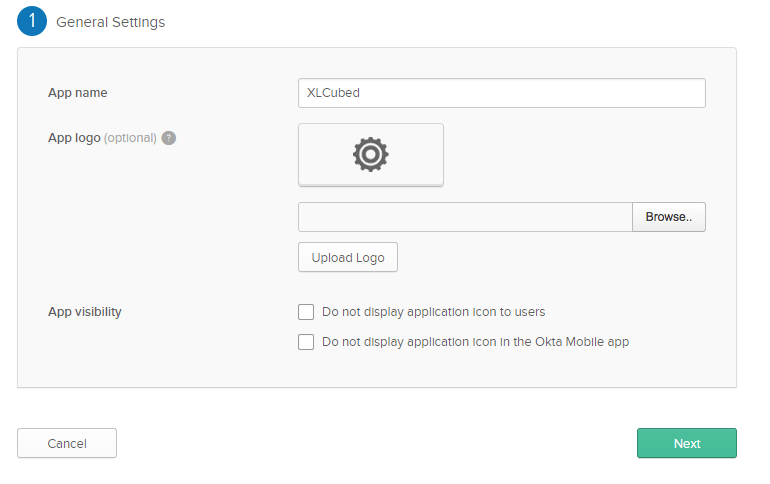Click the App name label
770x484 pixels.
pyautogui.click(x=78, y=93)
